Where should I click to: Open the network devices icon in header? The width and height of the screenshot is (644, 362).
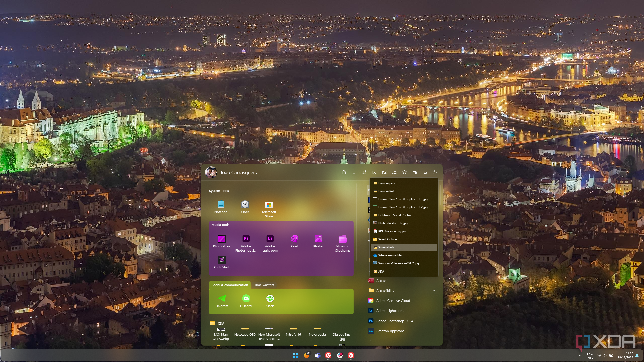[x=425, y=172]
